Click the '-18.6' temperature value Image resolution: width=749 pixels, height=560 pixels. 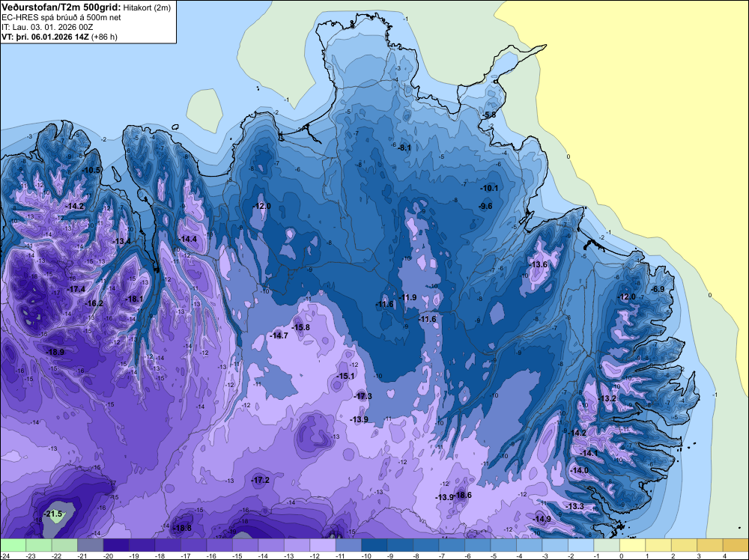462,495
